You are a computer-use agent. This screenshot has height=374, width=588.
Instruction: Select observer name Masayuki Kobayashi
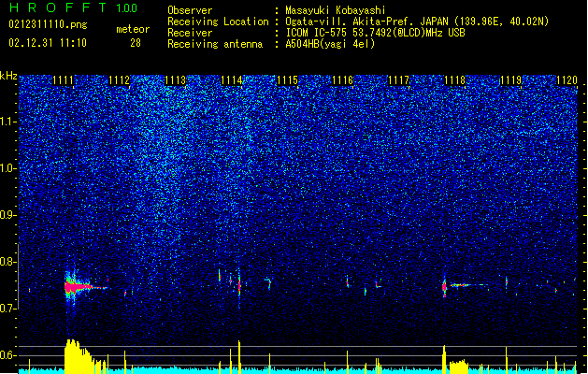[x=336, y=10]
